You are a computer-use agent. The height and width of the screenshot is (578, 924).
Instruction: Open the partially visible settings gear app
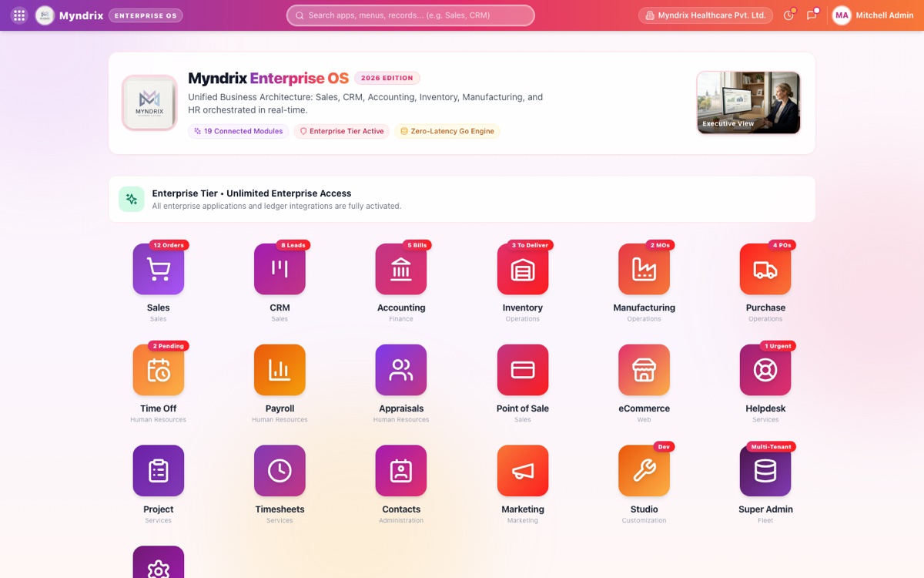(158, 563)
